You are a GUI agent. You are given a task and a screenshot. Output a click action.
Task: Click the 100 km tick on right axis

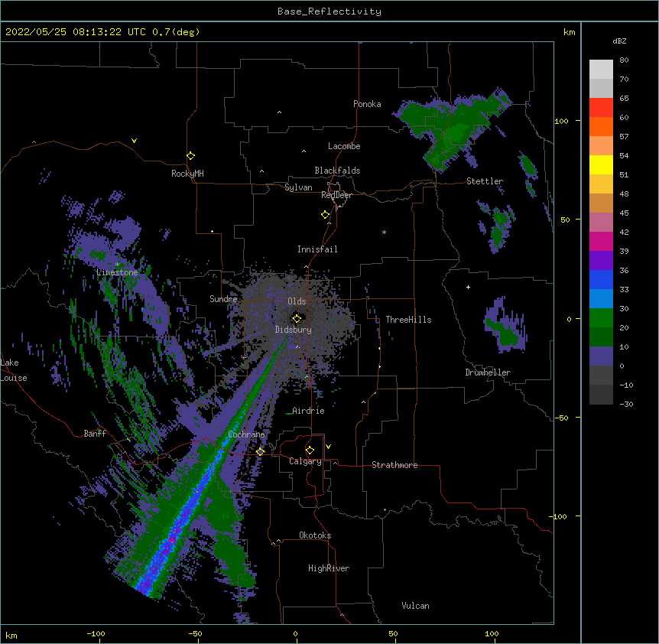pos(561,121)
